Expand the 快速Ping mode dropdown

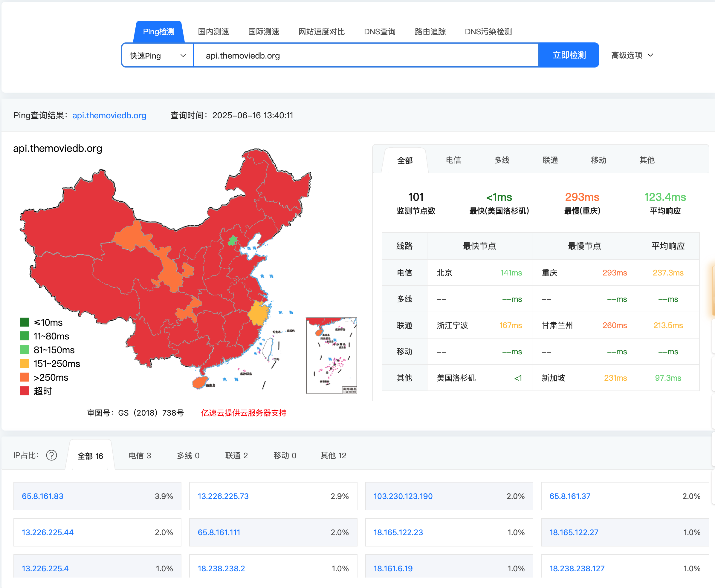point(158,55)
